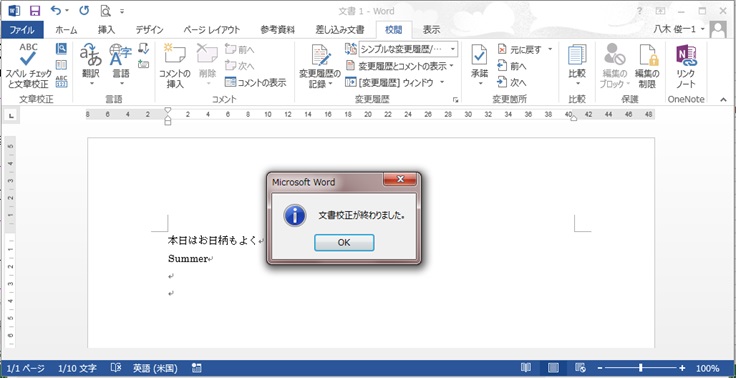Open the [変更履歴] ウィンドウ reviewing pane
The image size is (739, 379).
click(x=389, y=82)
